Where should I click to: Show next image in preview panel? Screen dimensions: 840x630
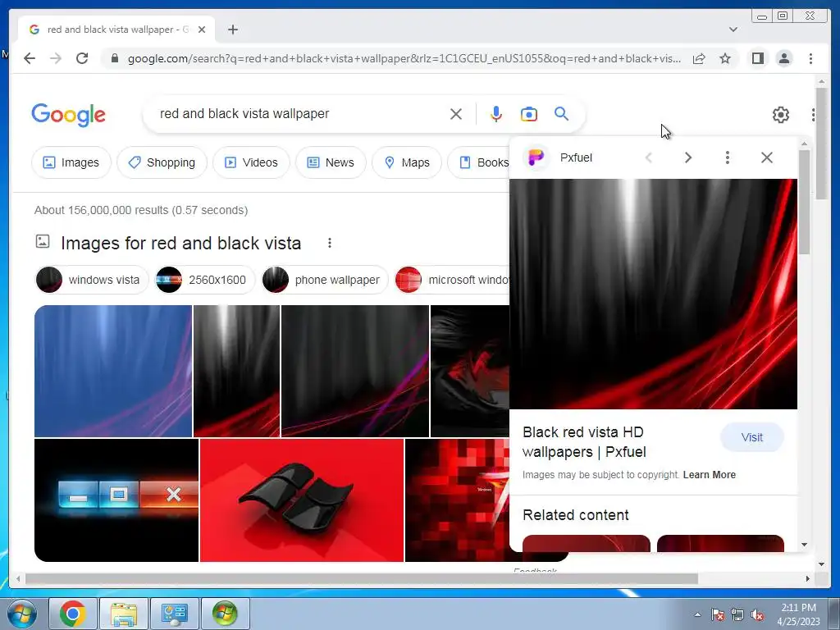click(688, 157)
